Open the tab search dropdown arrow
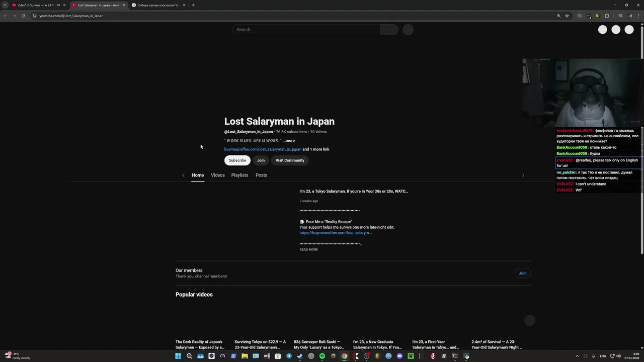This screenshot has height=362, width=644. [5, 5]
